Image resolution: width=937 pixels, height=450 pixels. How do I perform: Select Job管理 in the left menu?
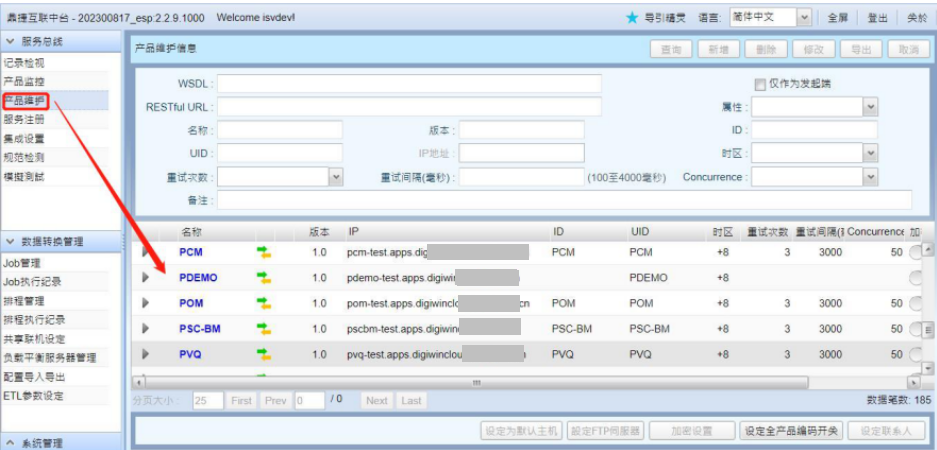[25, 263]
